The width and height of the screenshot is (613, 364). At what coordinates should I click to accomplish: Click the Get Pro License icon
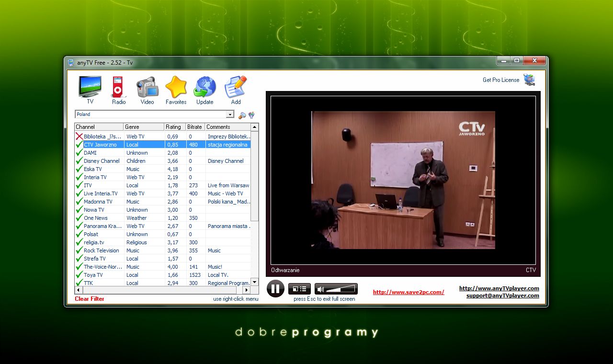(x=529, y=80)
